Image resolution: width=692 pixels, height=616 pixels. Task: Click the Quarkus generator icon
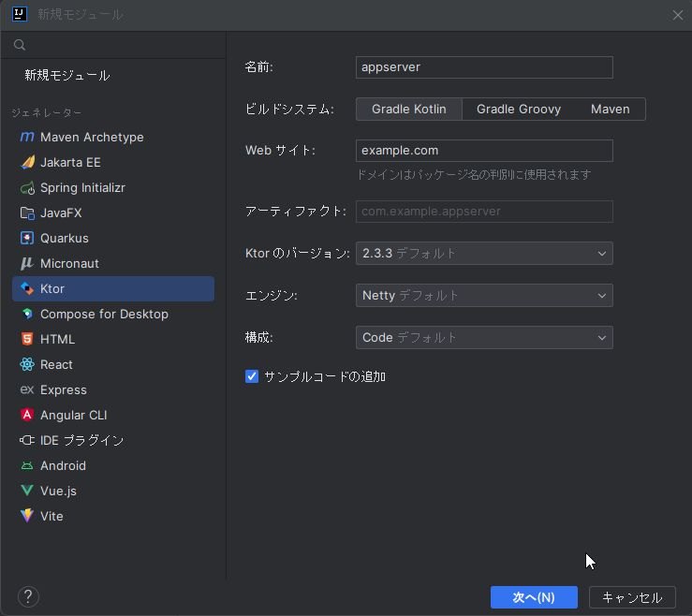click(x=27, y=239)
